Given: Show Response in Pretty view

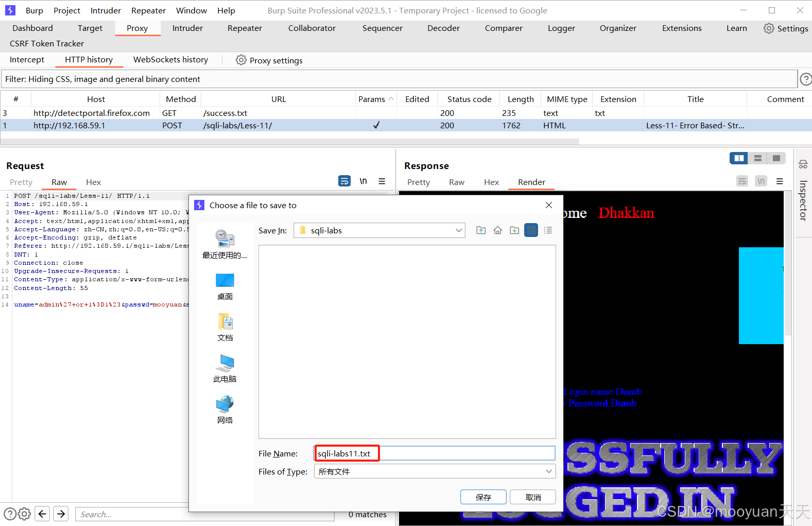Looking at the screenshot, I should click(x=419, y=182).
